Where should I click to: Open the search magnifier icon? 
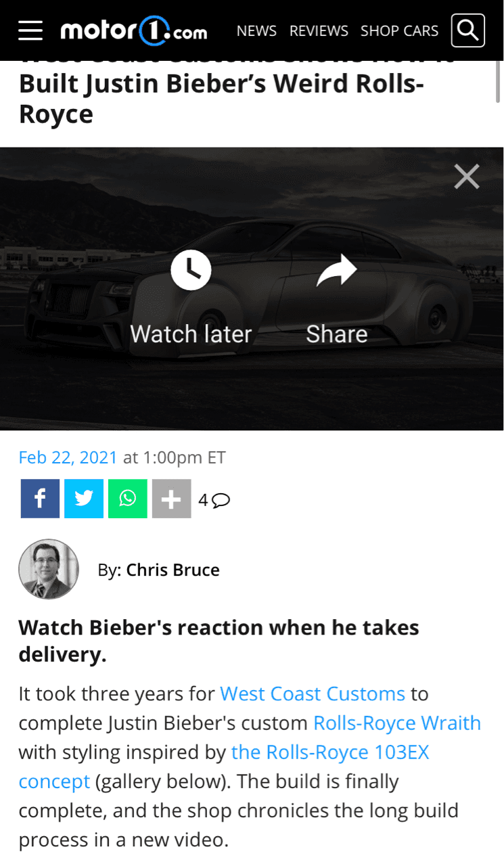[468, 30]
